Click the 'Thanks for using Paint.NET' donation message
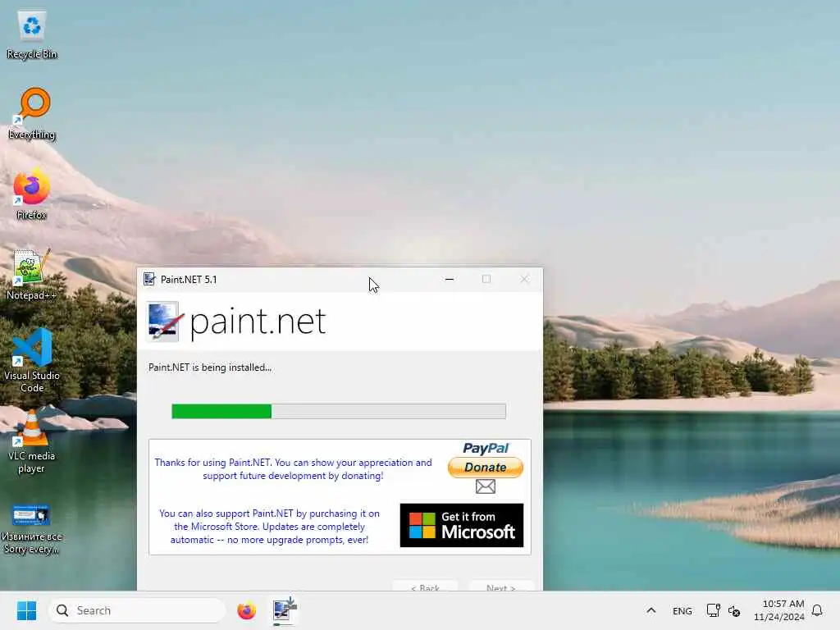840x630 pixels. [293, 468]
